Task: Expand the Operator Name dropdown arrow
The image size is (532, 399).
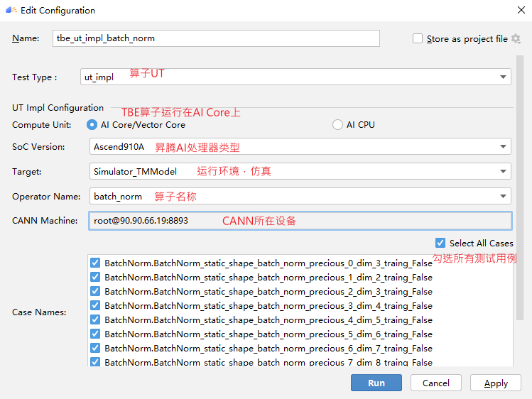Action: click(x=503, y=196)
